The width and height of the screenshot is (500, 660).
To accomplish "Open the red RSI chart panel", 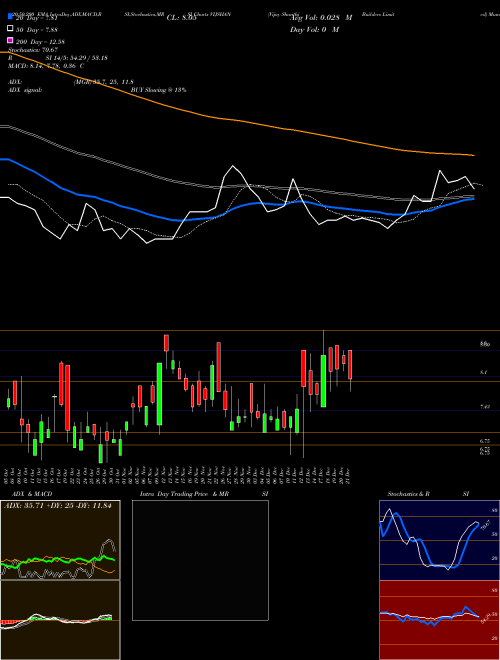I will coord(439,620).
